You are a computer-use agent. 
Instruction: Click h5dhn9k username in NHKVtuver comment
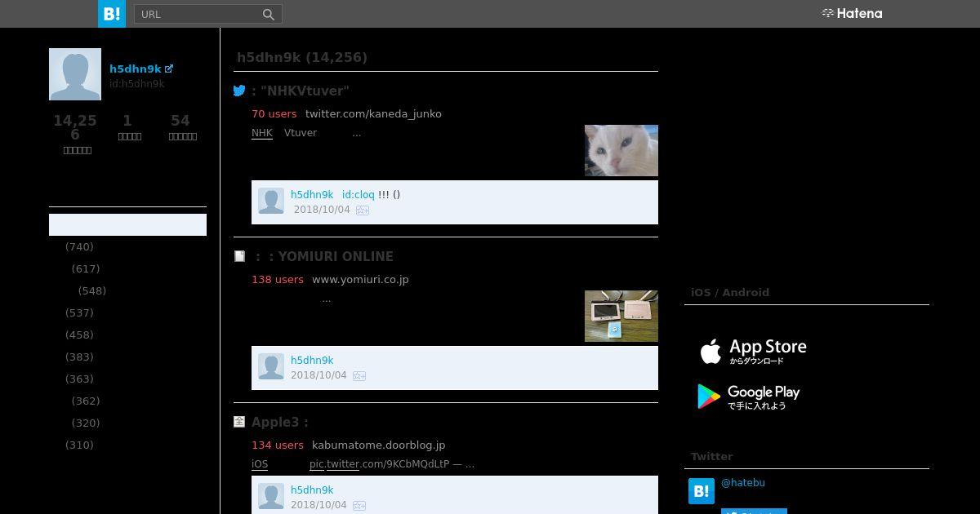[312, 195]
